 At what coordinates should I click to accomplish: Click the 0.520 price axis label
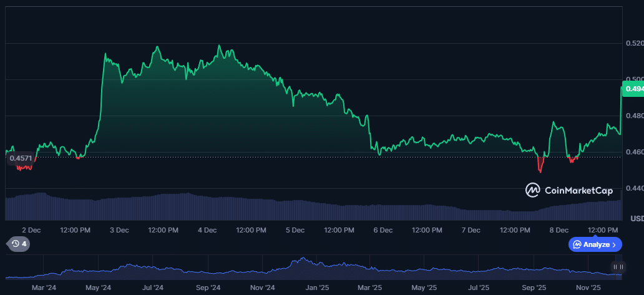634,43
